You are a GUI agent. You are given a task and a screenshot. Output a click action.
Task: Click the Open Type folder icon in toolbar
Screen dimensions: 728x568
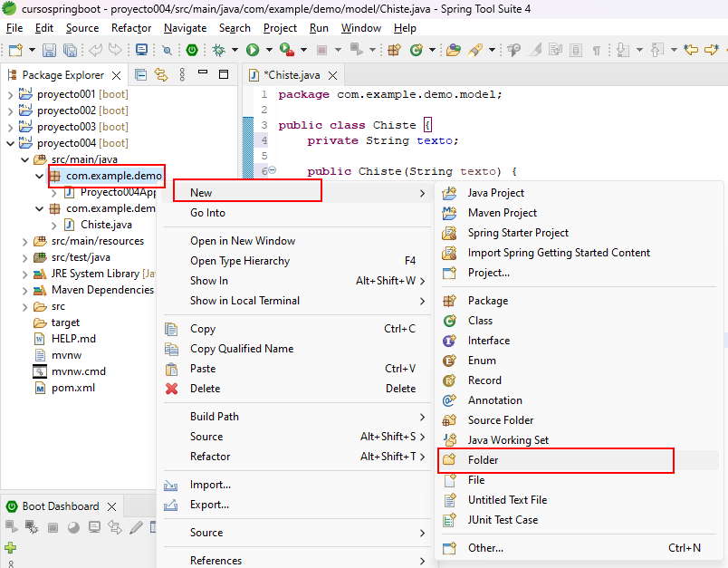point(453,50)
